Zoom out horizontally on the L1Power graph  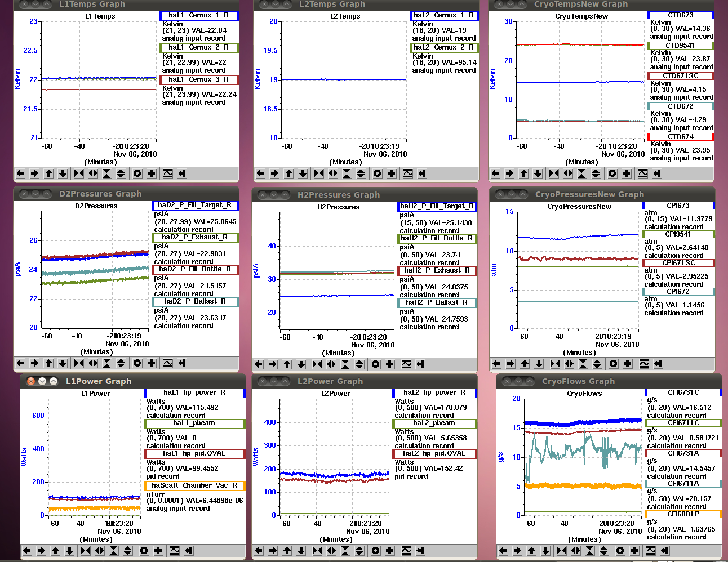[100, 550]
